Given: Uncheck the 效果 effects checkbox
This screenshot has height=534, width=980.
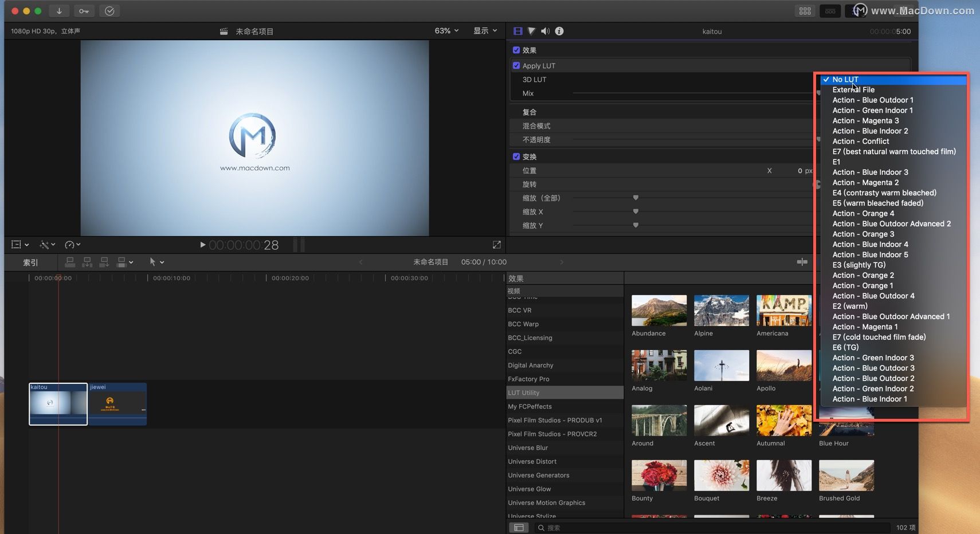Looking at the screenshot, I should (516, 50).
